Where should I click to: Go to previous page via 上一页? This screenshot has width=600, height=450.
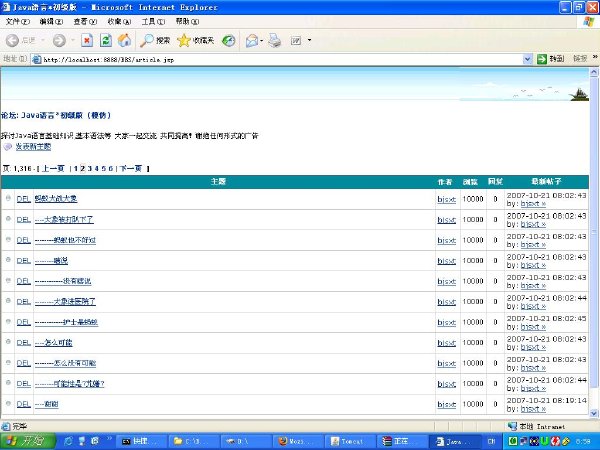point(53,168)
